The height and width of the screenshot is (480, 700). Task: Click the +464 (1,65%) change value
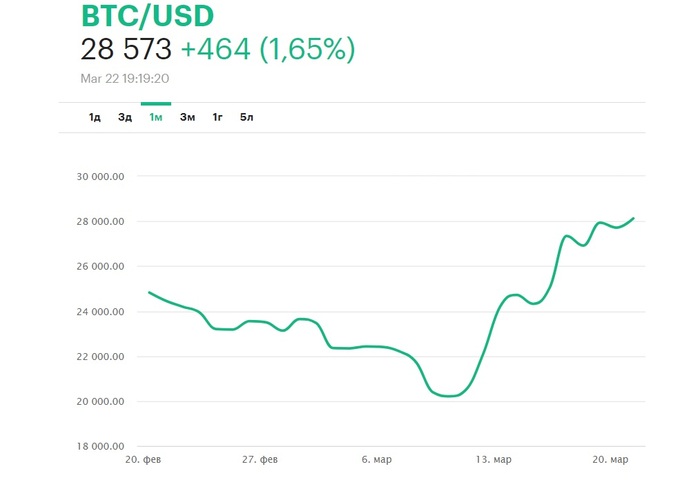pos(267,49)
